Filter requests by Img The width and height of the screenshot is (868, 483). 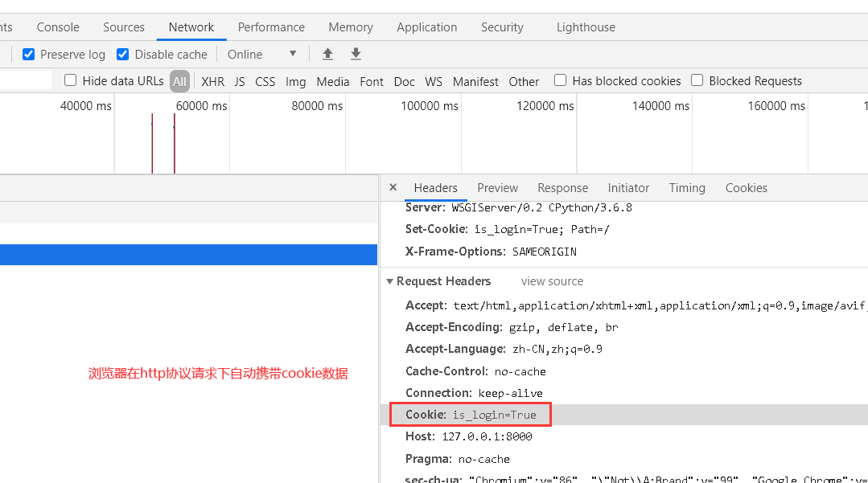pyautogui.click(x=295, y=81)
